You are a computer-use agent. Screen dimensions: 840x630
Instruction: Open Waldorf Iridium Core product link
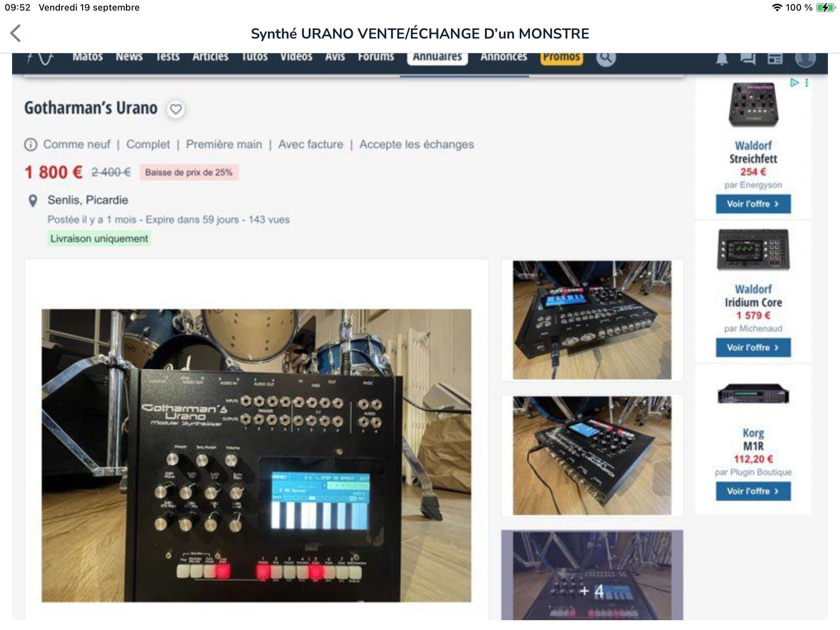tap(754, 296)
